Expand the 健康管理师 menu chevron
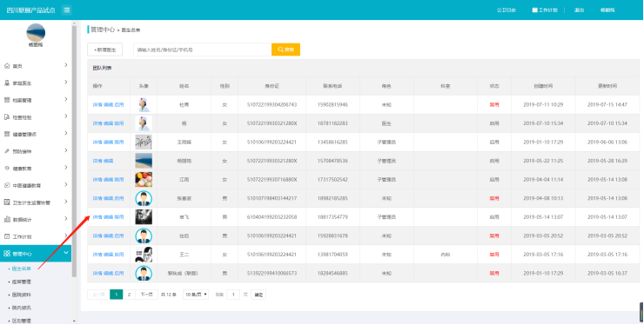This screenshot has height=325, width=644. click(x=66, y=133)
